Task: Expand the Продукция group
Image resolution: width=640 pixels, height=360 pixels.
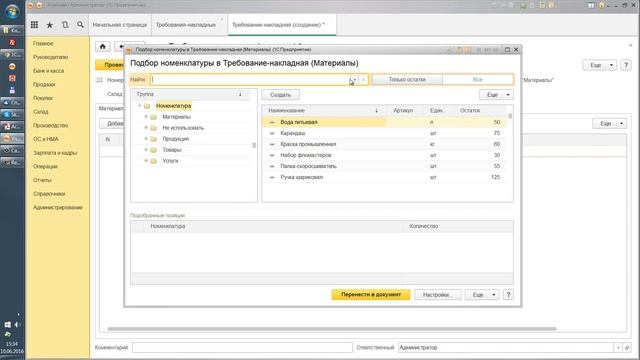Action: tap(146, 139)
